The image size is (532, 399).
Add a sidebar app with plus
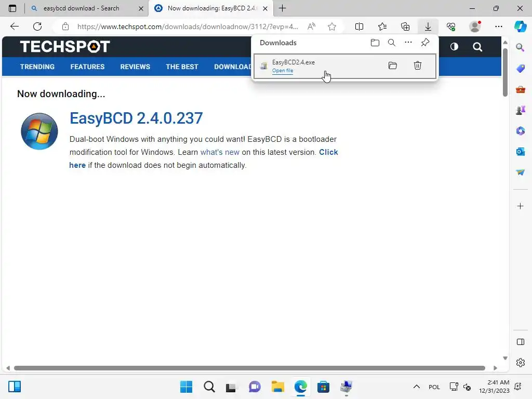tap(520, 206)
